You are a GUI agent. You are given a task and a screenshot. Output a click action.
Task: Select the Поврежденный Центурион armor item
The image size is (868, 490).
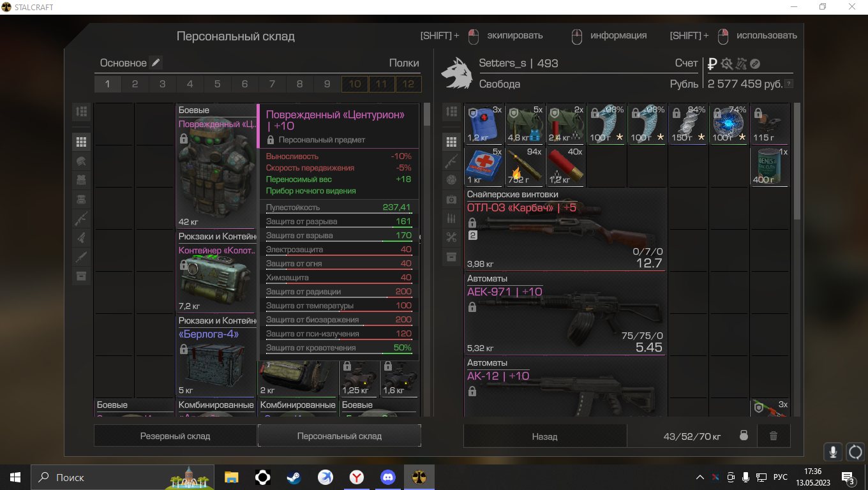[216, 167]
